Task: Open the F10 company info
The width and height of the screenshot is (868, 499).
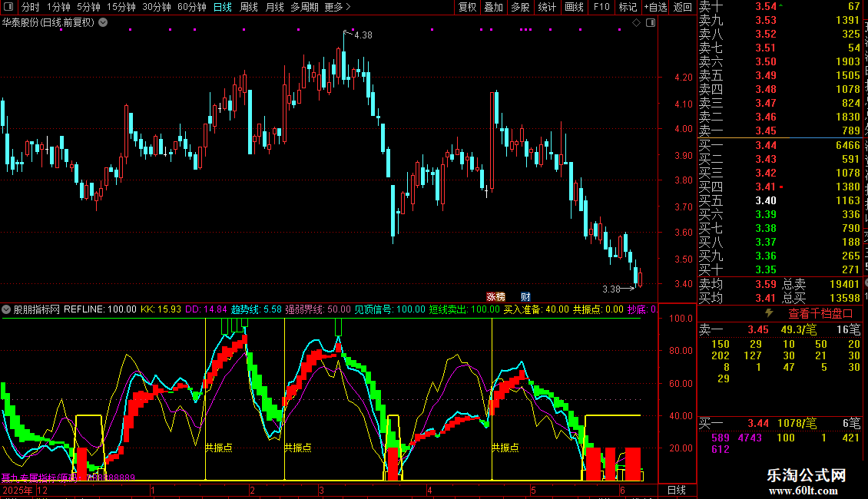Action: (x=601, y=7)
